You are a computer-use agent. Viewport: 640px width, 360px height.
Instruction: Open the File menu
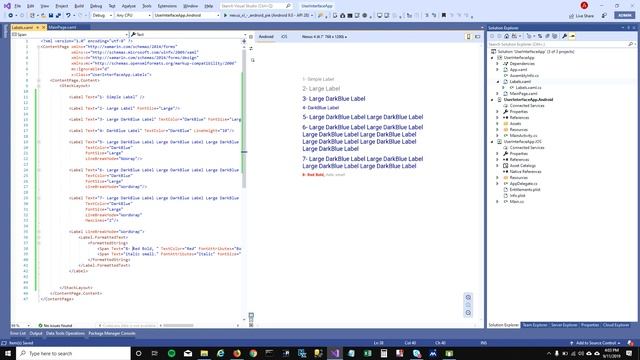click(18, 6)
